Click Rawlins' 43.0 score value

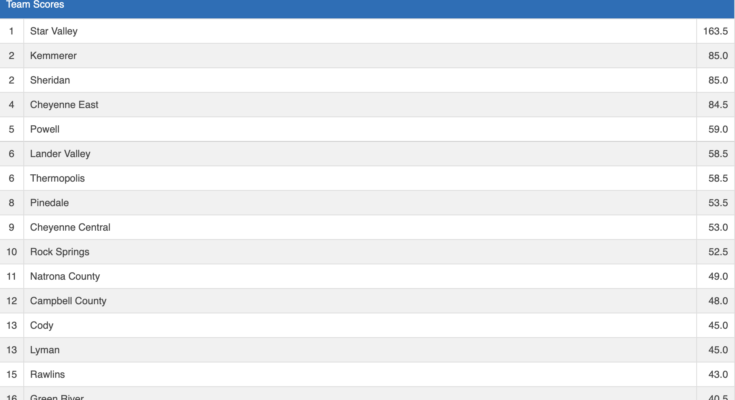(717, 374)
